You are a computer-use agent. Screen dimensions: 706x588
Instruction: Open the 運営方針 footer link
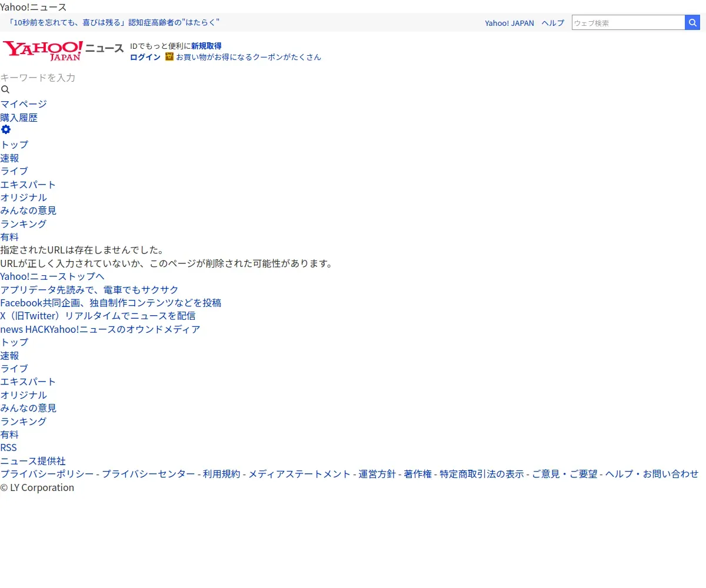(x=377, y=474)
